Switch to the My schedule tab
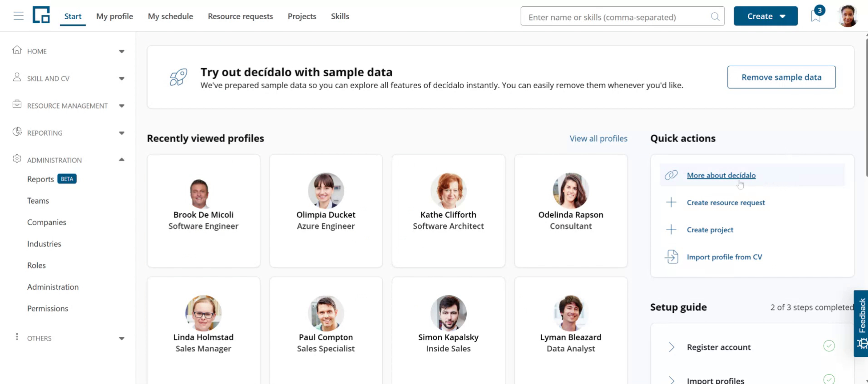This screenshot has width=868, height=384. [170, 16]
